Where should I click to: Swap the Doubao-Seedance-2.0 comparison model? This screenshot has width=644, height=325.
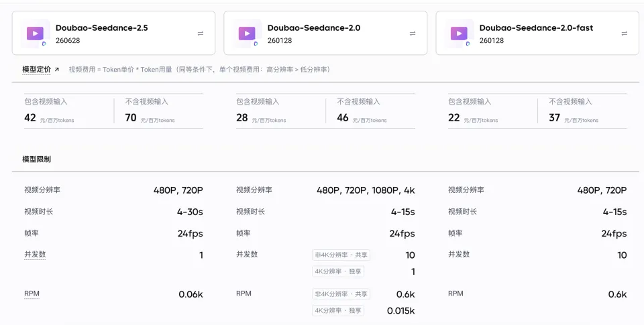(x=413, y=34)
